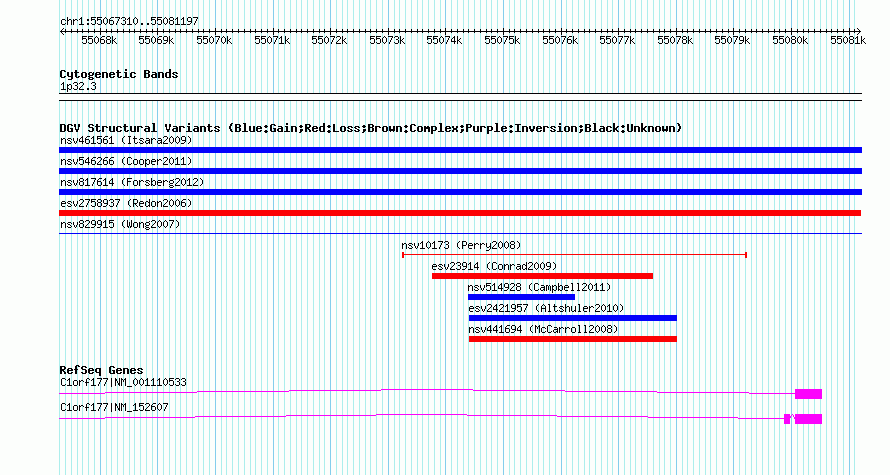Image resolution: width=890 pixels, height=475 pixels.
Task: Select the nsv546266 (Cooper2011) variant bar
Action: 460,171
